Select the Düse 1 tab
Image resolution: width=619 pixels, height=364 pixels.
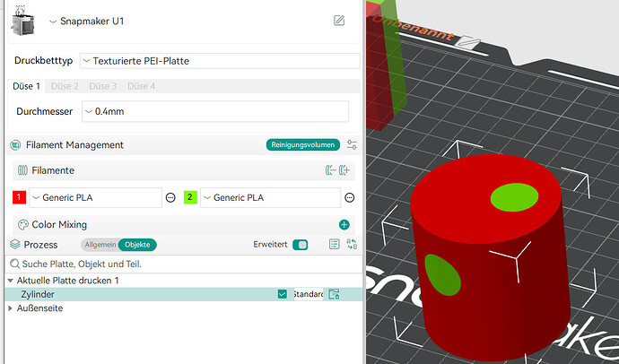pos(26,86)
